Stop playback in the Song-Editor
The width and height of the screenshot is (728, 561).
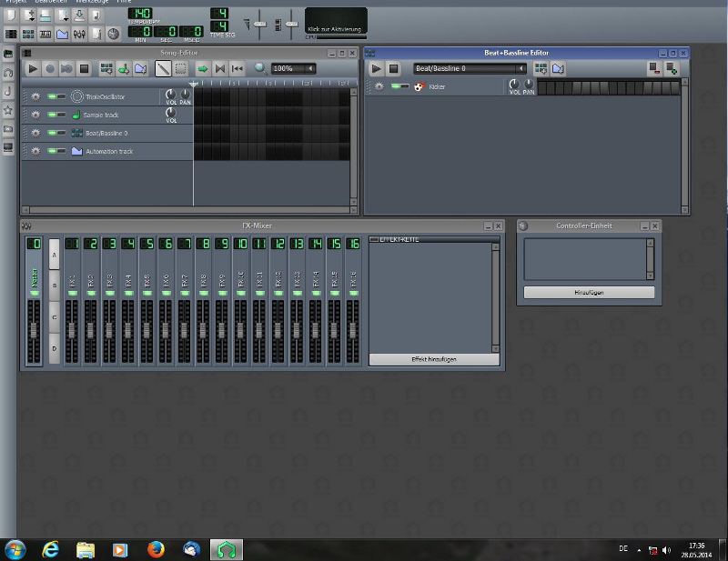84,68
